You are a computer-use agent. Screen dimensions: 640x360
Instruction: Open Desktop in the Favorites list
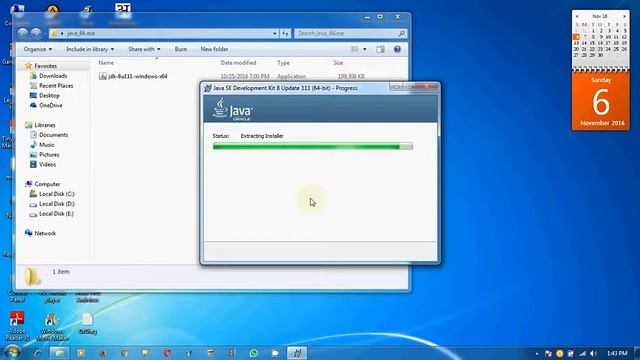[x=45, y=96]
